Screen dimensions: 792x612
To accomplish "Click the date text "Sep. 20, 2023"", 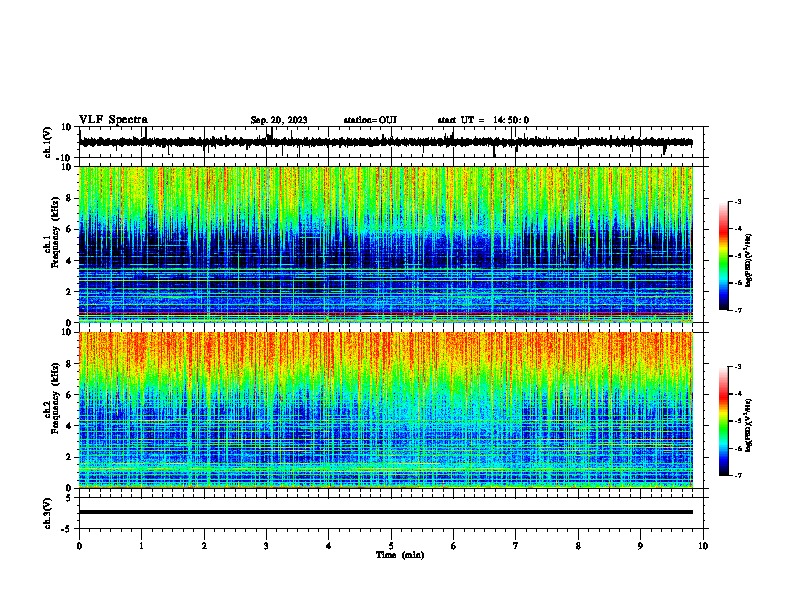I will 279,120.
